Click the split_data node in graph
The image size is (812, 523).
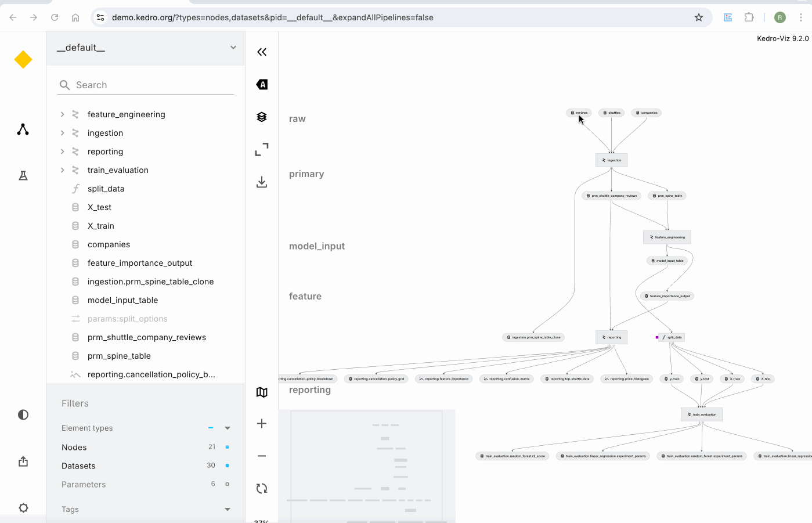(672, 337)
